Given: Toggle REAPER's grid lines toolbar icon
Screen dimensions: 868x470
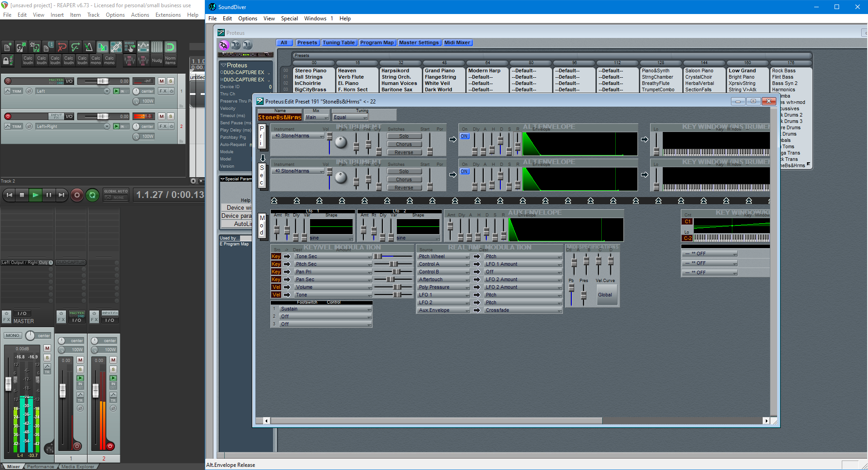Looking at the screenshot, I should 157,47.
